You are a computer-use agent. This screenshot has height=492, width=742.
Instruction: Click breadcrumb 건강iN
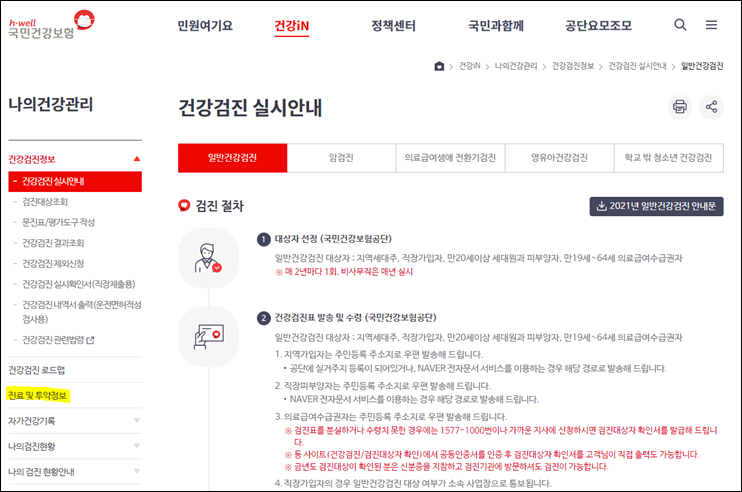469,66
